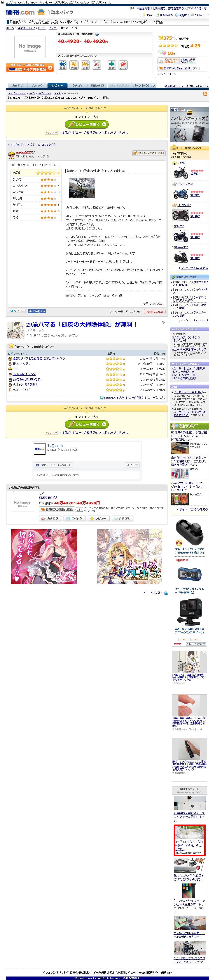The image size is (215, 980).
Task: Open the 中古車 (used bike) icon
Action: 73,65
